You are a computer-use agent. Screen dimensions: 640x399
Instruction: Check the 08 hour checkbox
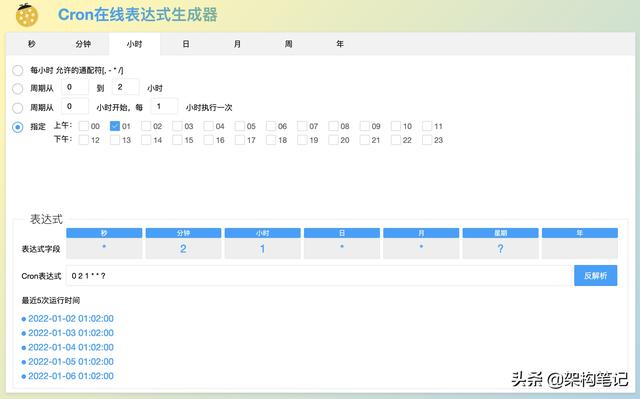point(333,126)
